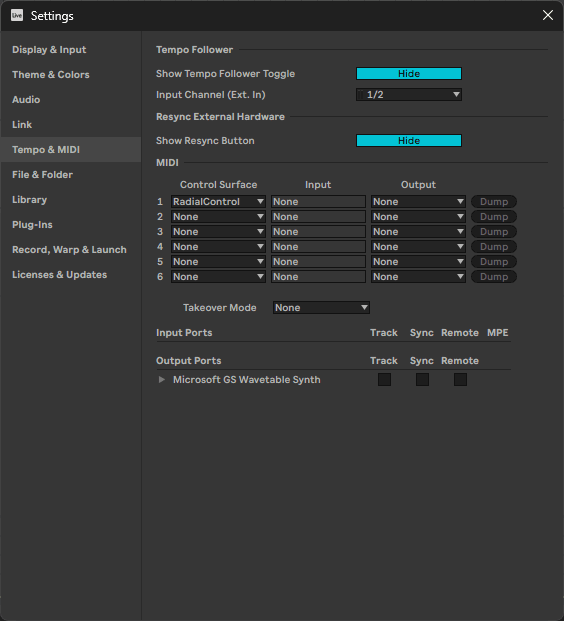564x621 pixels.
Task: Click the Input field for row 2
Action: [318, 217]
